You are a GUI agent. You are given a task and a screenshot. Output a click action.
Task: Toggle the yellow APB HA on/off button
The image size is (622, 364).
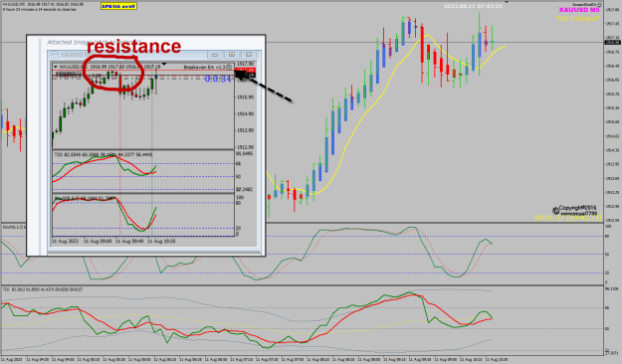pos(118,6)
